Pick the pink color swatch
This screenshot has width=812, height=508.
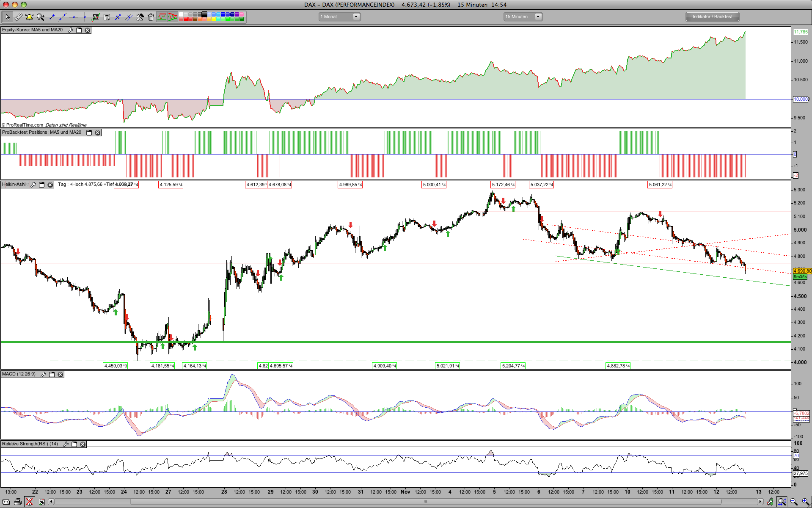[242, 14]
